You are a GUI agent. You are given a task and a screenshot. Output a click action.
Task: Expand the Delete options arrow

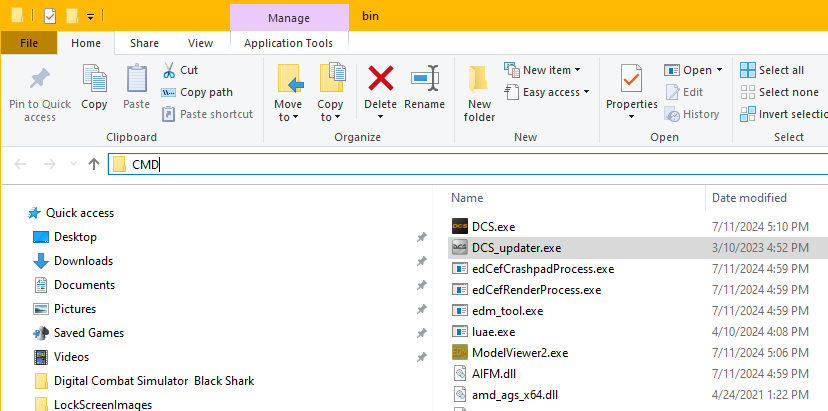381,116
